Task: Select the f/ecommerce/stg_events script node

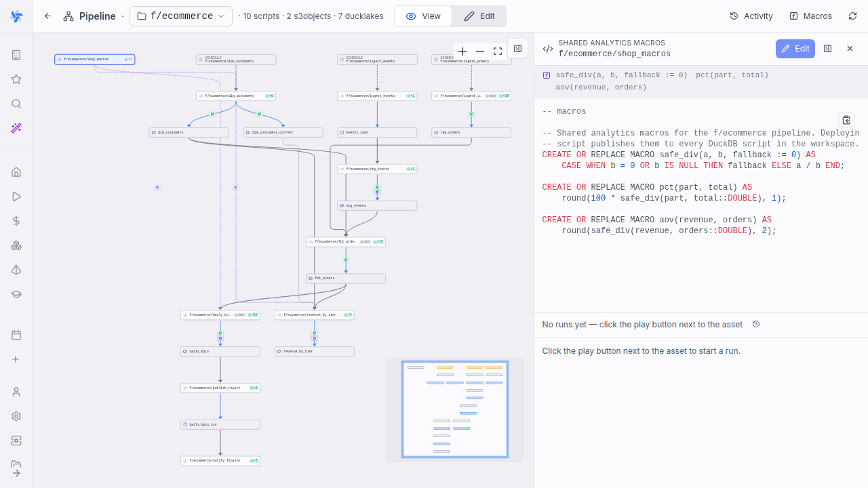Action: [x=377, y=169]
